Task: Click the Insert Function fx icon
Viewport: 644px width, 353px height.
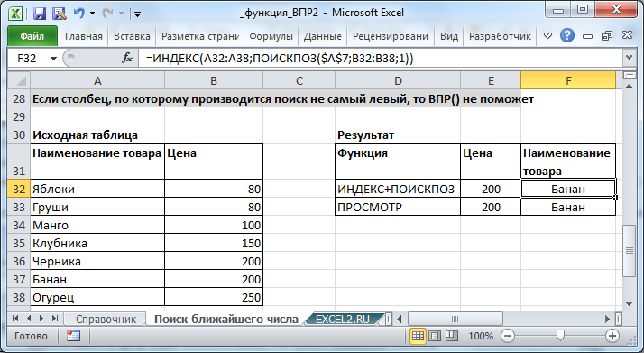Action: 127,59
